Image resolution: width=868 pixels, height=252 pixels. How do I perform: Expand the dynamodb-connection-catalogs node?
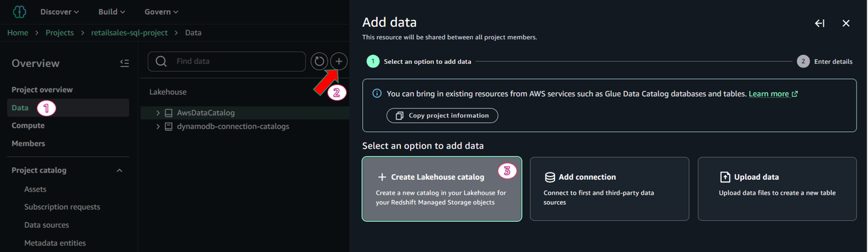pyautogui.click(x=158, y=127)
